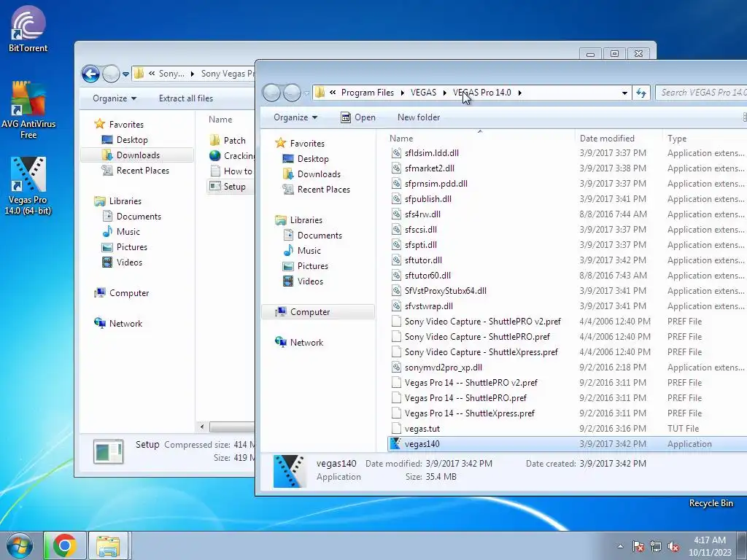This screenshot has height=560, width=747.
Task: Click Program Files in the address bar
Action: click(368, 93)
